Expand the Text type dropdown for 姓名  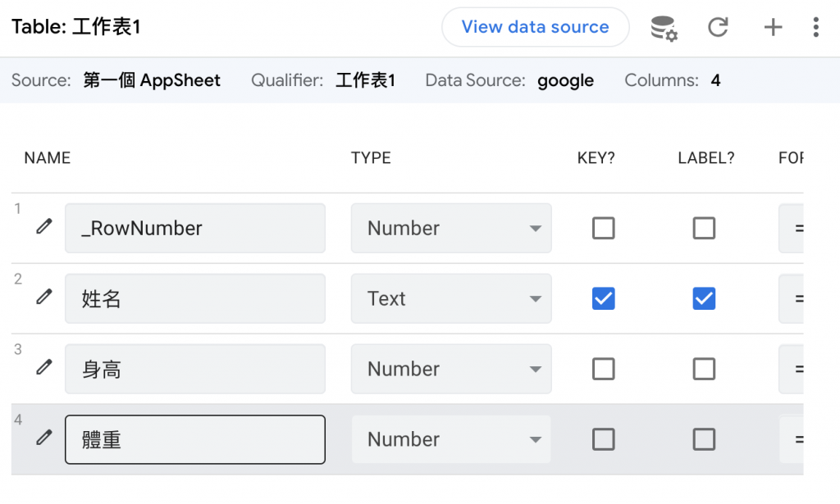coord(451,299)
